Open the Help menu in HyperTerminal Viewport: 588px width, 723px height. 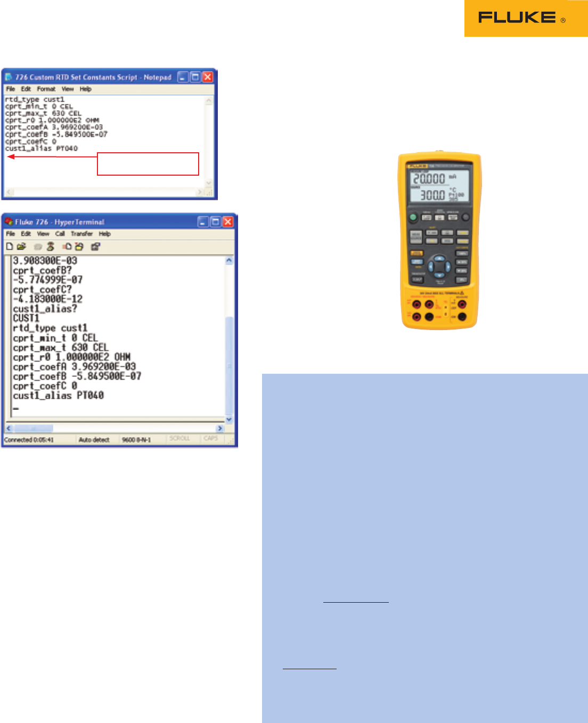click(x=105, y=234)
